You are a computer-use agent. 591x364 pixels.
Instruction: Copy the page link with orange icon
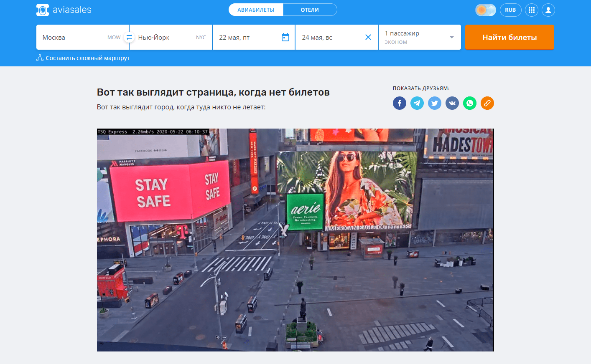coord(487,103)
